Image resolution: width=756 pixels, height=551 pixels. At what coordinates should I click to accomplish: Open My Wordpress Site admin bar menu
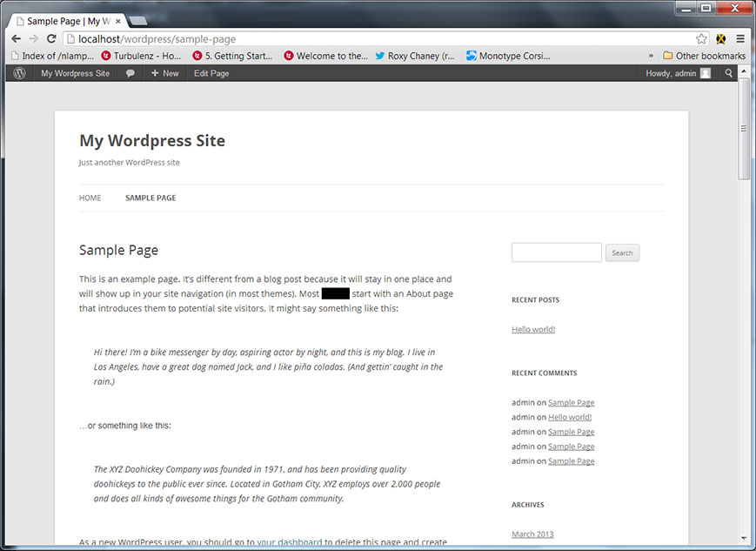click(75, 73)
